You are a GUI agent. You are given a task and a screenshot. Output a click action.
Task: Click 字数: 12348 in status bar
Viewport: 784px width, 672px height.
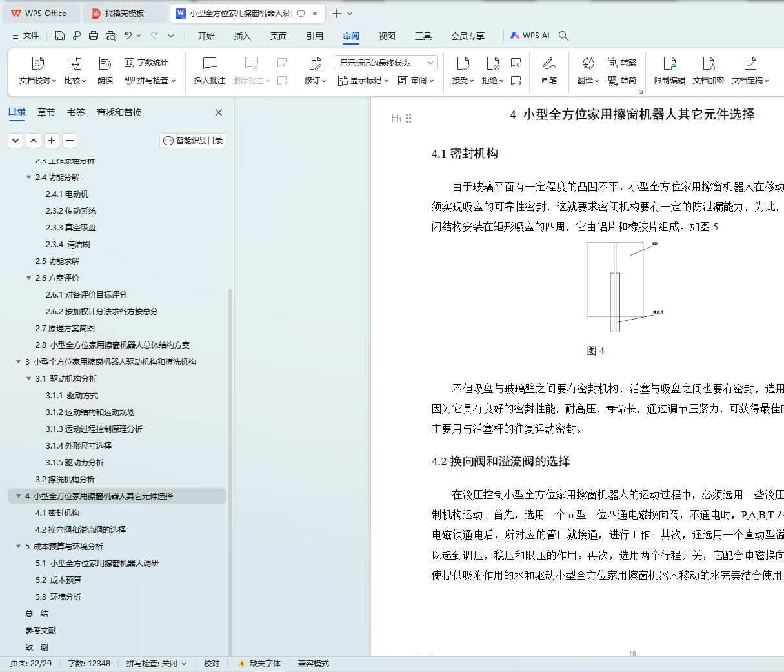tap(89, 664)
